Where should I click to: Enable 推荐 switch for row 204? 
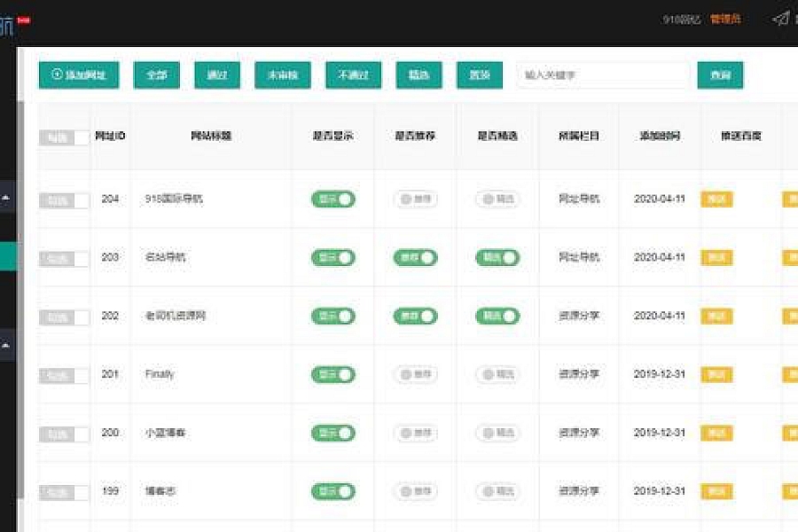[x=415, y=199]
